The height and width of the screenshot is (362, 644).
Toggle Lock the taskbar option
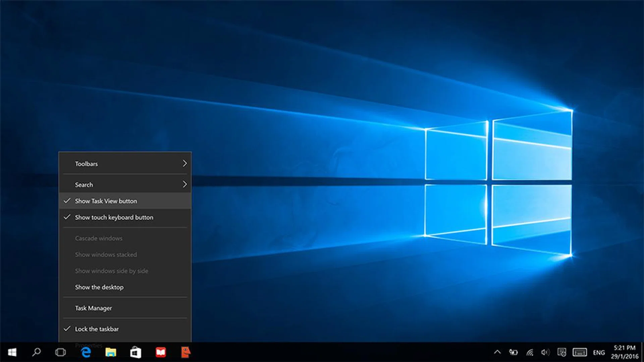coord(97,329)
